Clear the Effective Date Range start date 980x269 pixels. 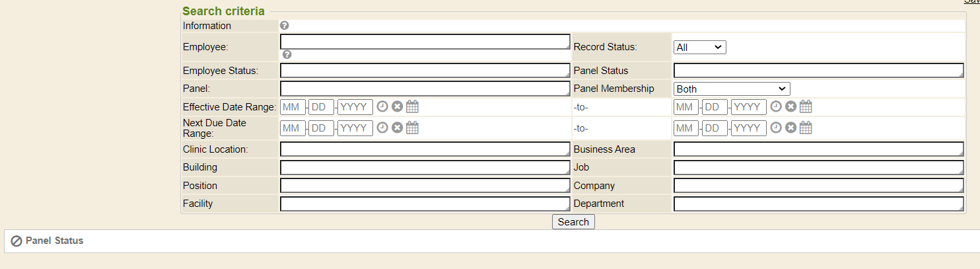click(x=397, y=107)
